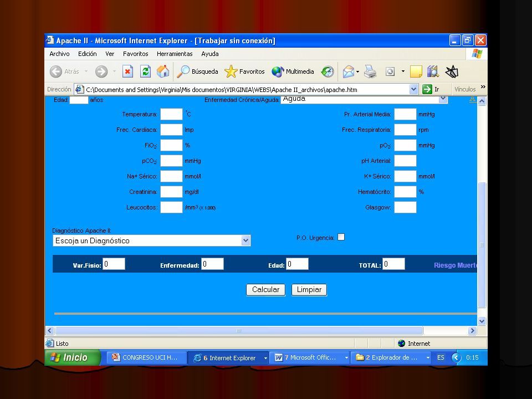This screenshot has height=399, width=532.
Task: Open the mail button dropdown arrow
Action: point(357,71)
